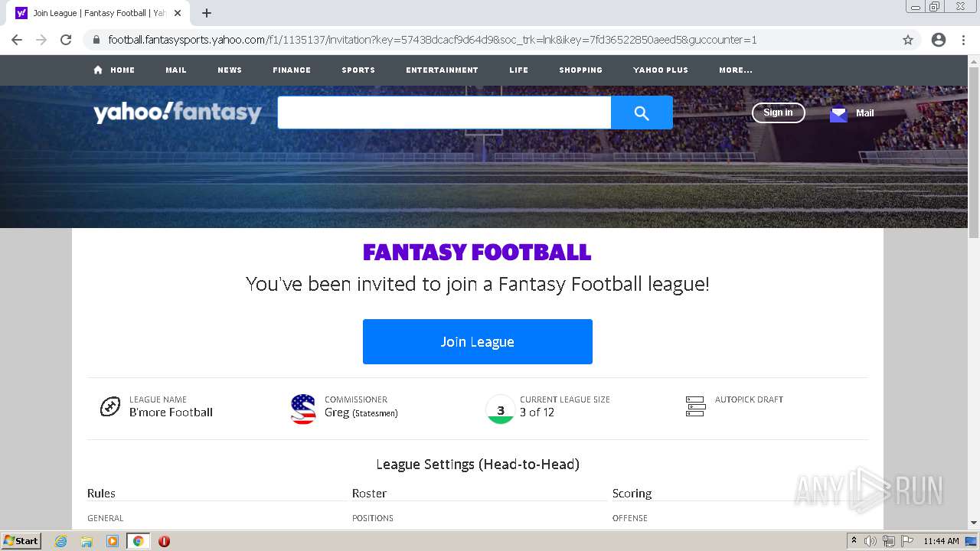Open the SPORTS menu item

click(358, 70)
